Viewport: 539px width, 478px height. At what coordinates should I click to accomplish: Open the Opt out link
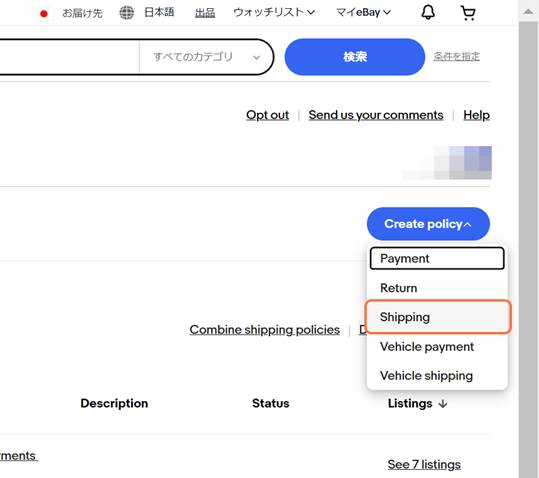tap(267, 115)
